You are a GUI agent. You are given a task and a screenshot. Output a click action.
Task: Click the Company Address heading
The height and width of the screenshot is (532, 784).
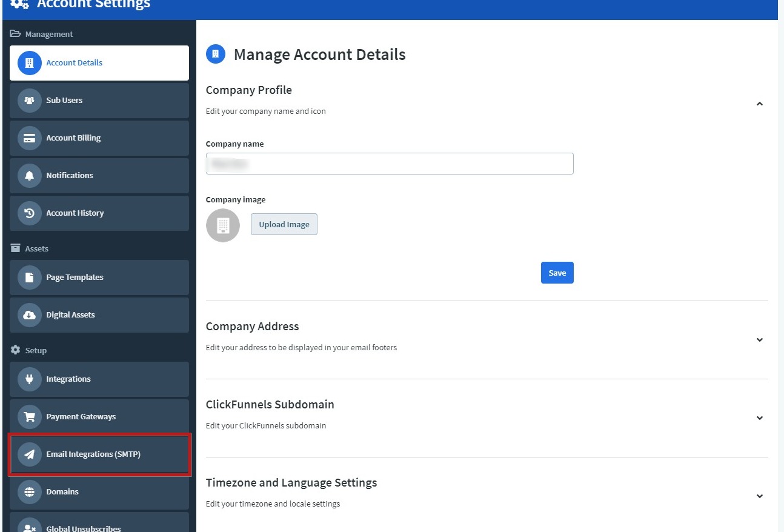(253, 327)
